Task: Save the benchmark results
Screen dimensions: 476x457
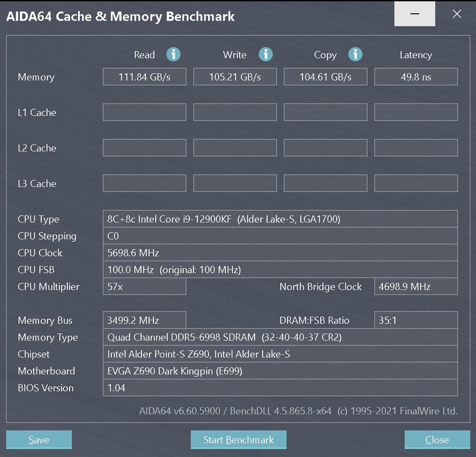Action: tap(39, 440)
